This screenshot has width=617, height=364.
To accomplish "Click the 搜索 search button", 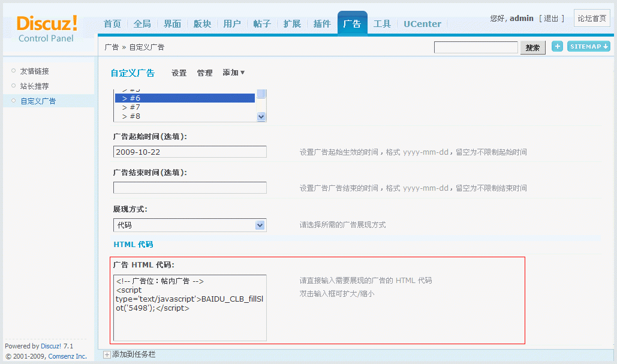I will click(533, 47).
